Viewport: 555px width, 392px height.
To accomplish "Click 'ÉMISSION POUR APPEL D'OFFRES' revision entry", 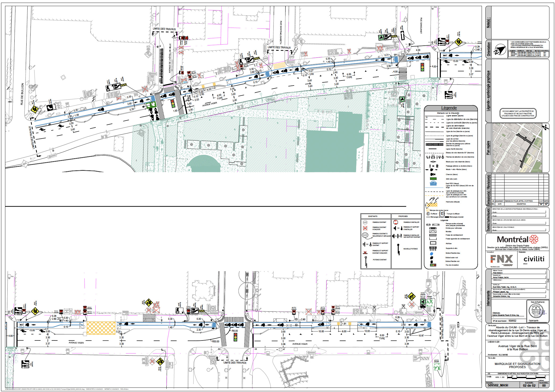I will pos(519,201).
